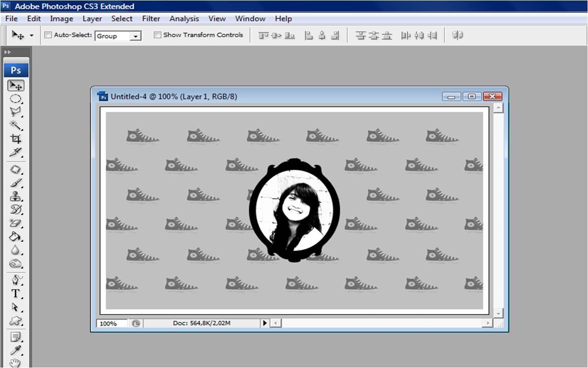The image size is (588, 368).
Task: Select the Hand tool
Action: pyautogui.click(x=16, y=363)
